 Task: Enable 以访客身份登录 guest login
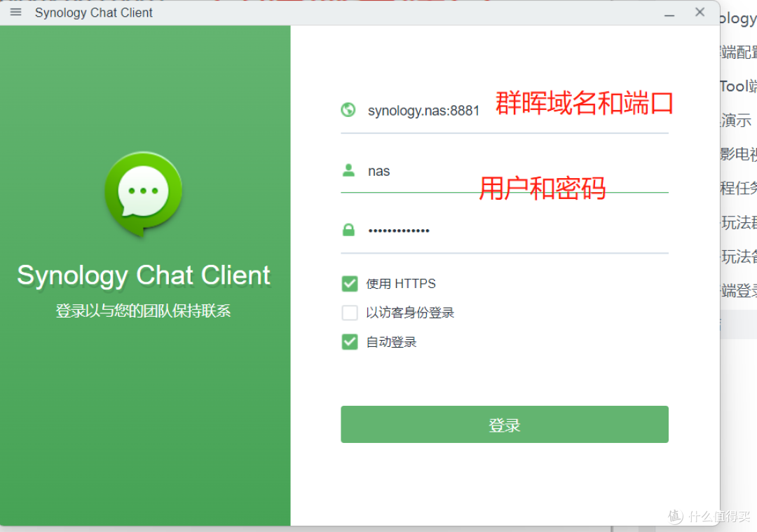point(350,313)
